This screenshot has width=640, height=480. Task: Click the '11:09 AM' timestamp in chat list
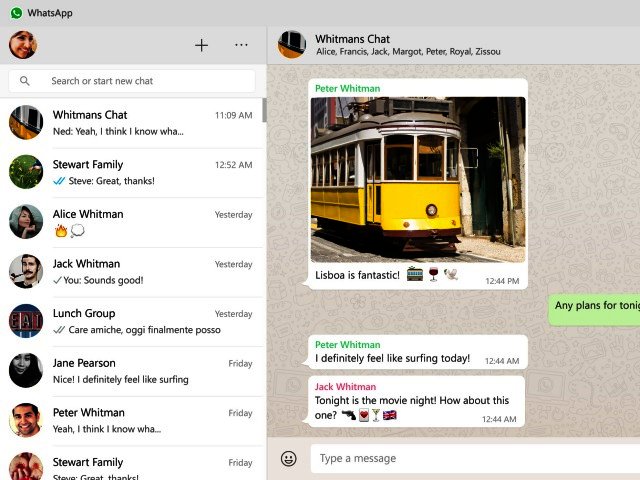coord(233,116)
